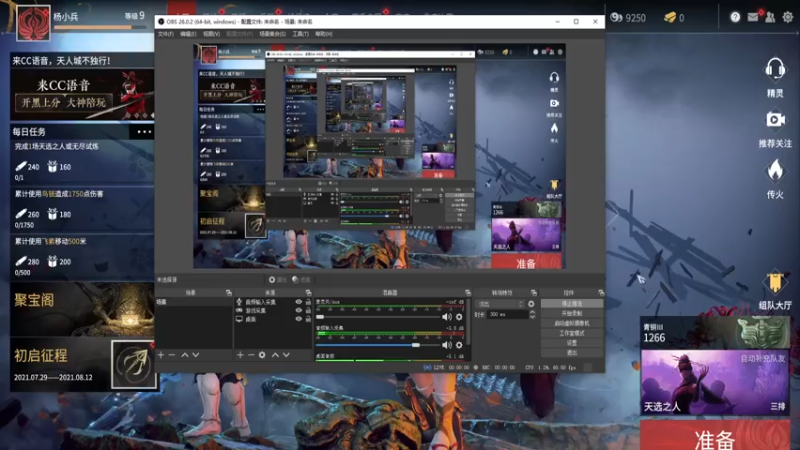Image resolution: width=800 pixels, height=450 pixels.
Task: Open the 工具(T) menu in OBS
Action: 301,34
